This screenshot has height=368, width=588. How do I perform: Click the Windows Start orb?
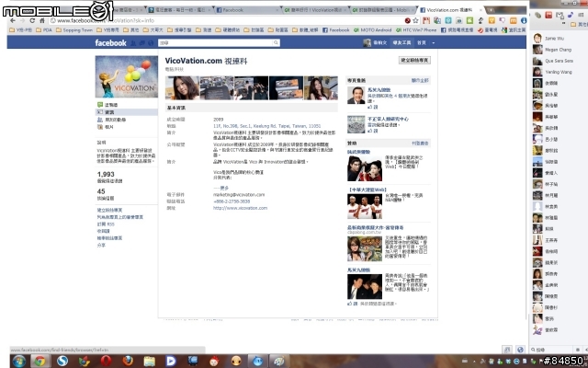18,362
